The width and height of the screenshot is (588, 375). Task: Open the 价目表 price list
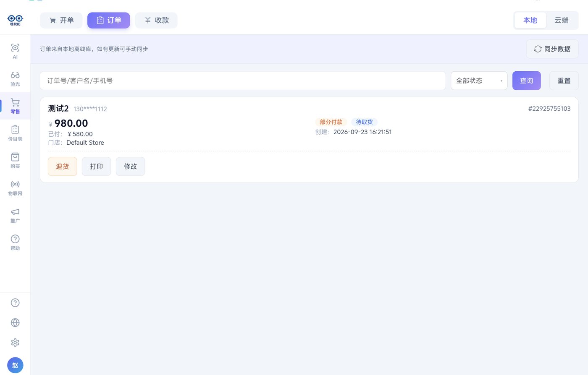tap(15, 133)
